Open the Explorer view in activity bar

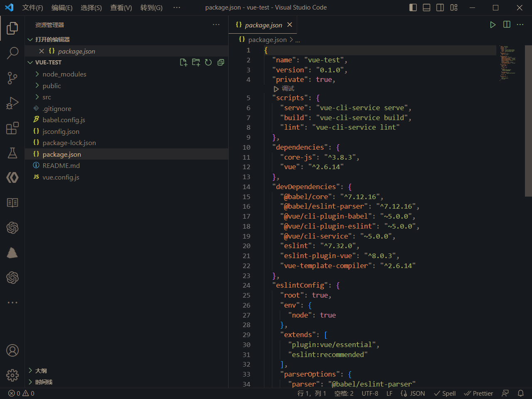click(12, 28)
